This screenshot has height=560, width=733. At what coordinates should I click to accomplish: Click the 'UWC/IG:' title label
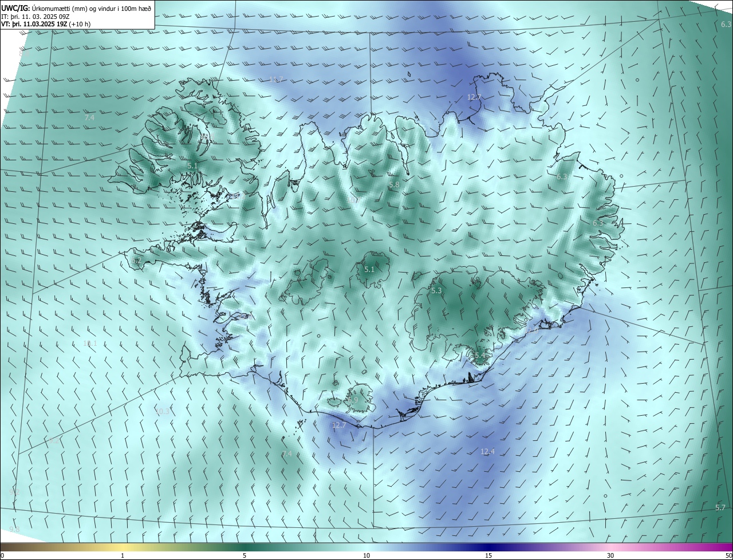tap(15, 8)
